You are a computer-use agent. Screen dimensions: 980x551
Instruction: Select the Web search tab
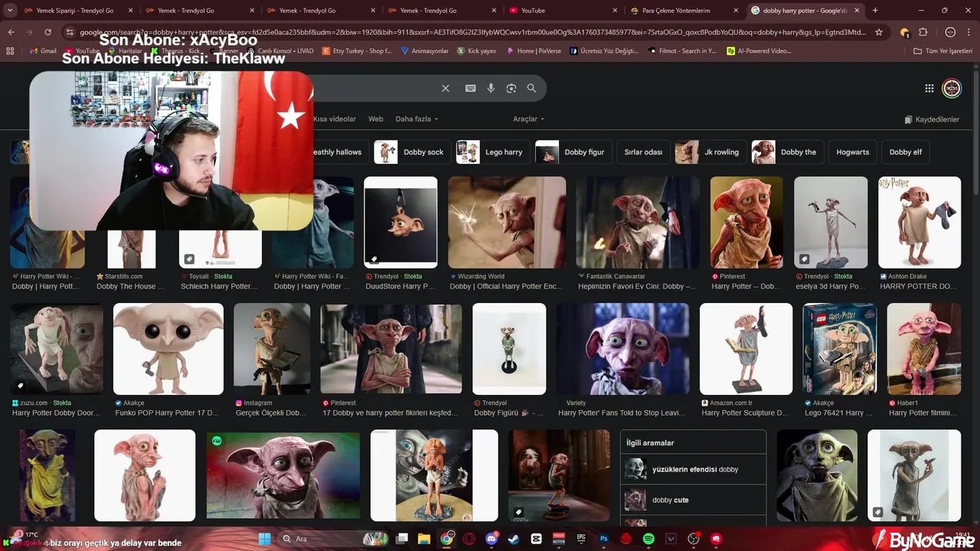pos(376,119)
